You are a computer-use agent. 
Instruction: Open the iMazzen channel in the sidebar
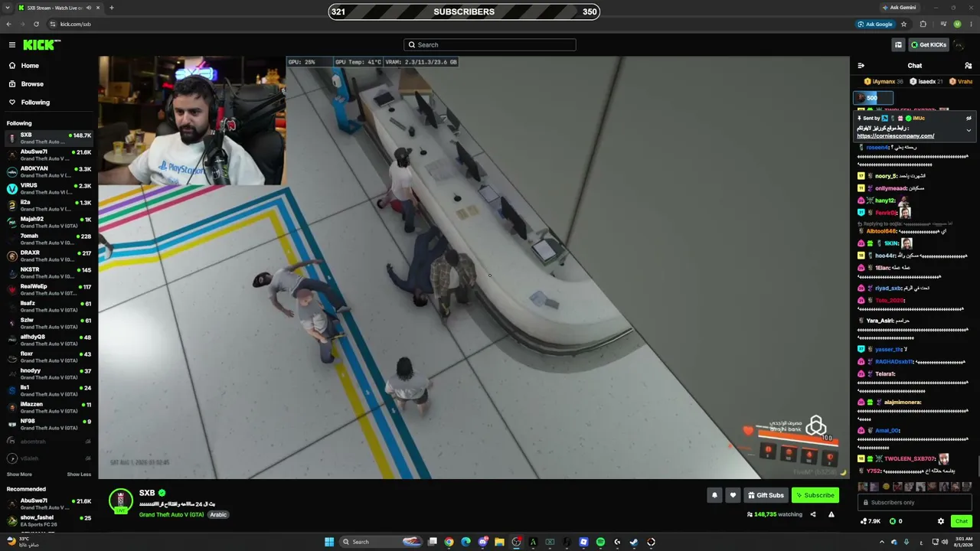pos(49,407)
